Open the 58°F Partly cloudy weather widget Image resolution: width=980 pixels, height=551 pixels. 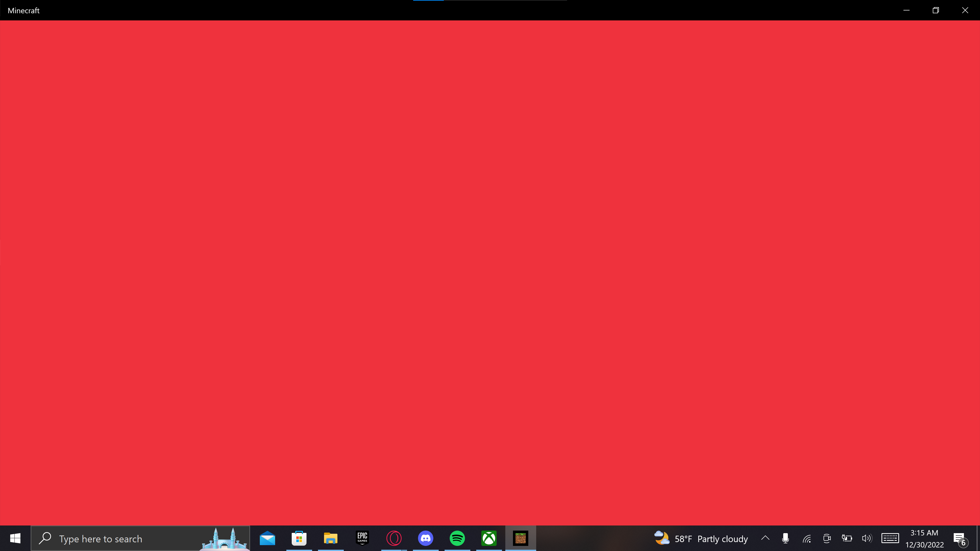tap(702, 539)
